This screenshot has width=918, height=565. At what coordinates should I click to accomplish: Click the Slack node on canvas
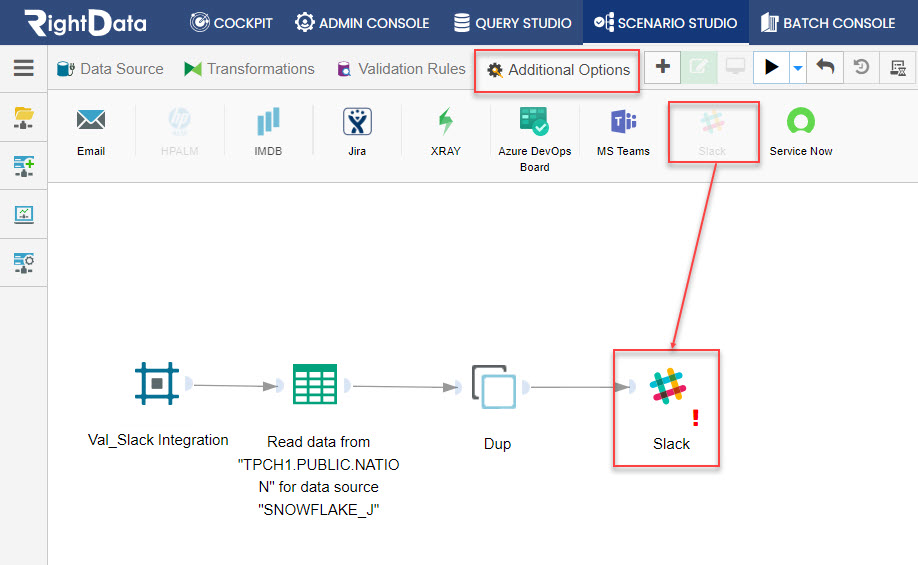coord(667,386)
